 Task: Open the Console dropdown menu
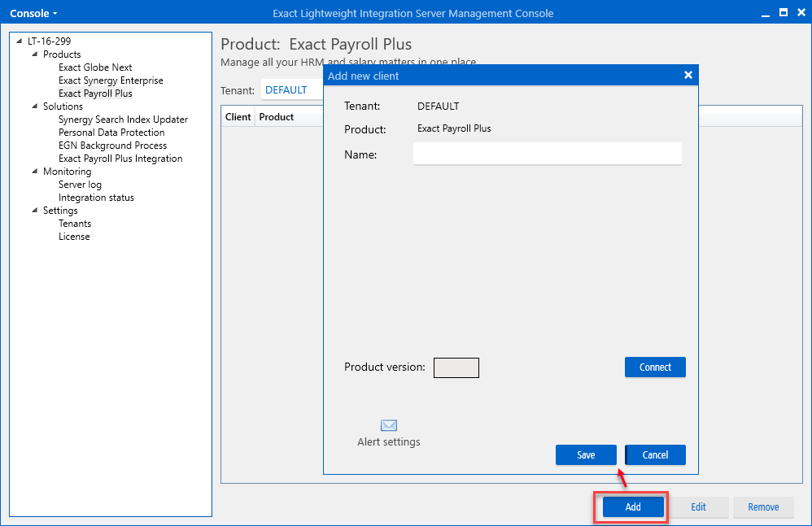click(x=33, y=14)
